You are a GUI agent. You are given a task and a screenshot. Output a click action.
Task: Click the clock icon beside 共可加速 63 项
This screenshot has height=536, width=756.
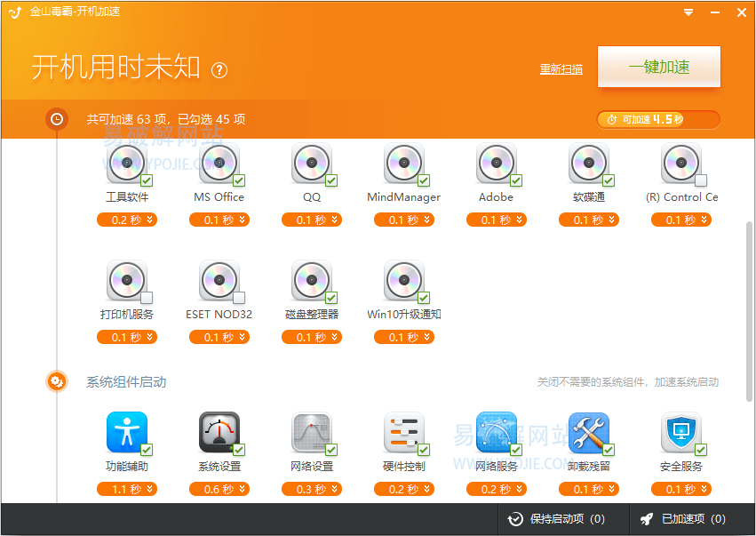[x=57, y=119]
